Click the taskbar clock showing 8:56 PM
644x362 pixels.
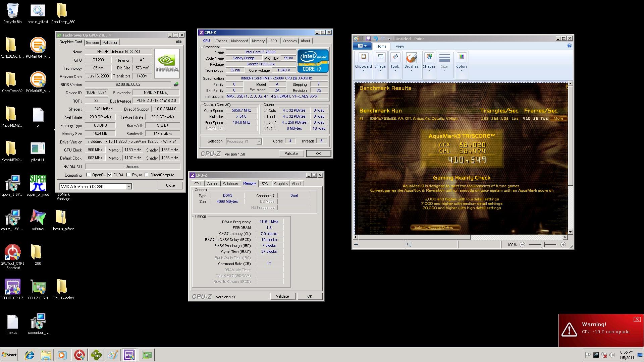[627, 355]
